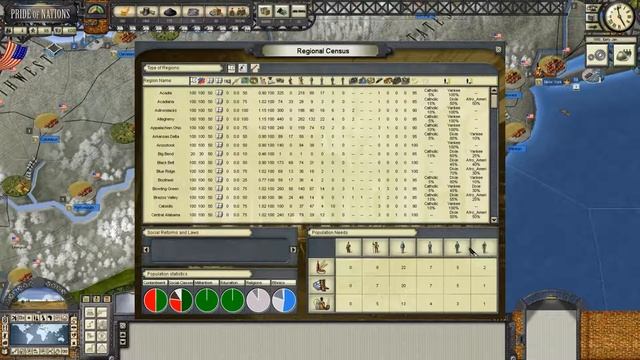Select the Arkansas Delta region row

[x=316, y=136]
